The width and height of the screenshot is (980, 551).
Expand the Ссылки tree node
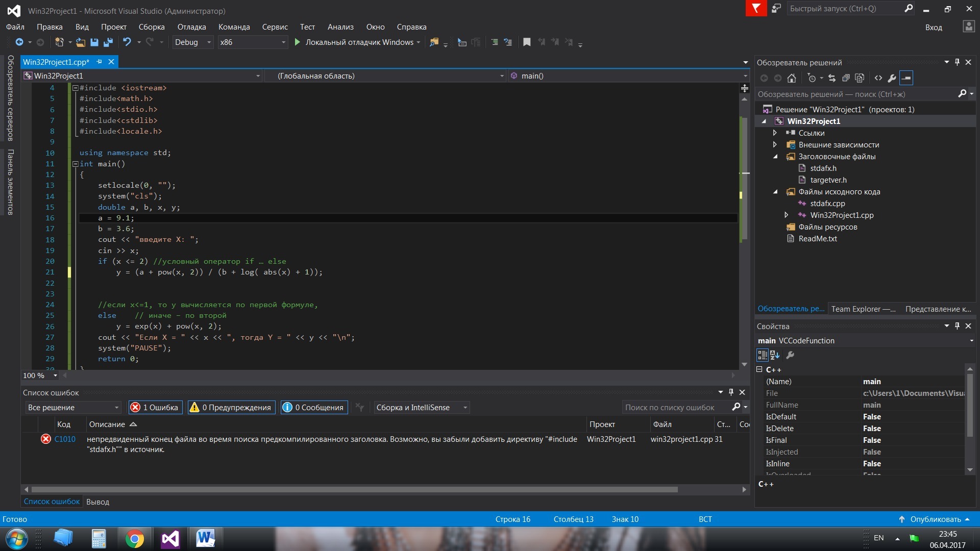tap(775, 133)
